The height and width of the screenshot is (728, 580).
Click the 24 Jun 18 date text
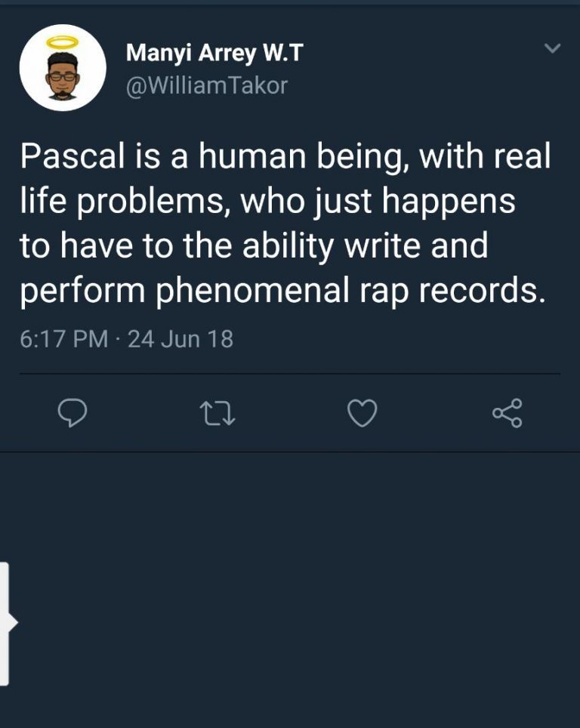coord(180,339)
